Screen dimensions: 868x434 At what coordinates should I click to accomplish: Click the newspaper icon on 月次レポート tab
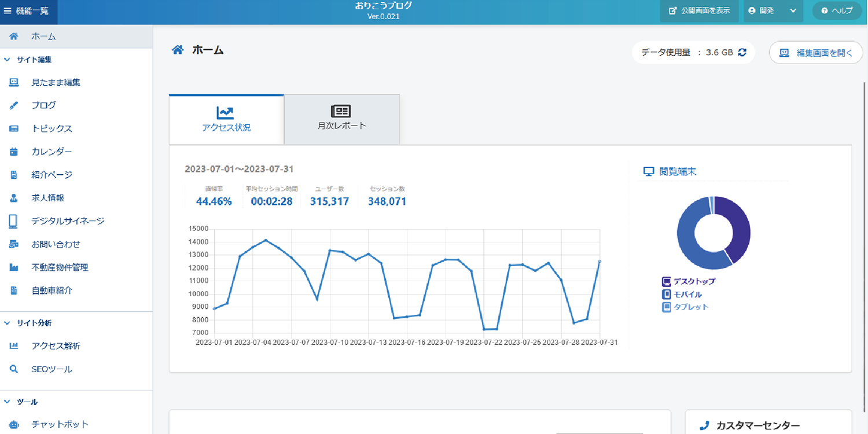coord(341,111)
